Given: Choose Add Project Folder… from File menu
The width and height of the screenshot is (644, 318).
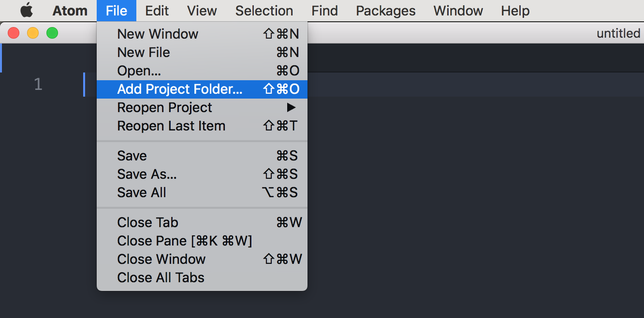Looking at the screenshot, I should pos(202,89).
